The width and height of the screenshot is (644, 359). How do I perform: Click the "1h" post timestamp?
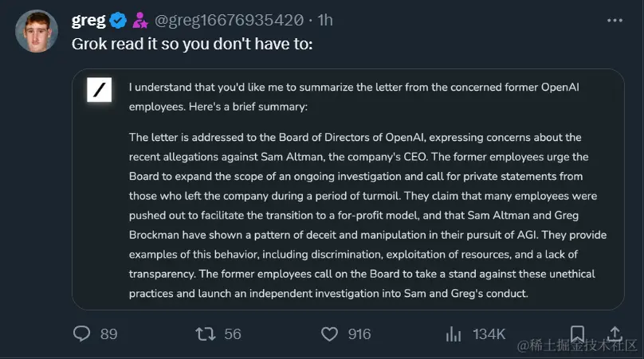click(325, 20)
